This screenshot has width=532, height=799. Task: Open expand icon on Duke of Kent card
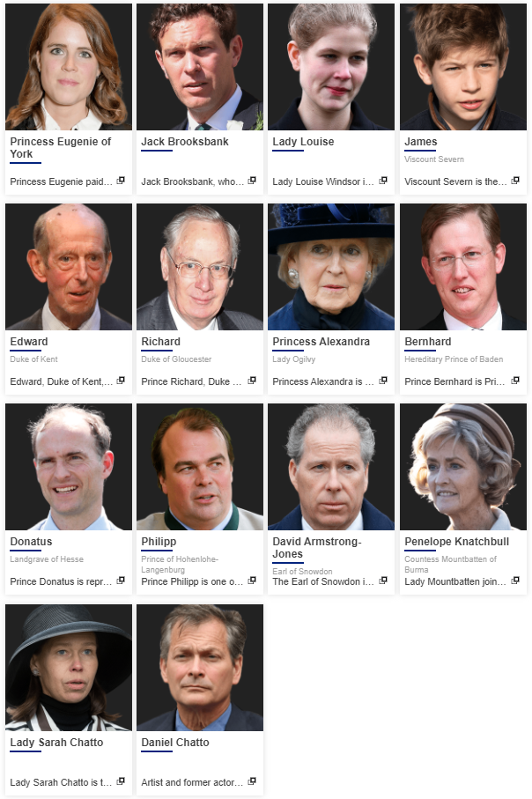click(x=121, y=381)
